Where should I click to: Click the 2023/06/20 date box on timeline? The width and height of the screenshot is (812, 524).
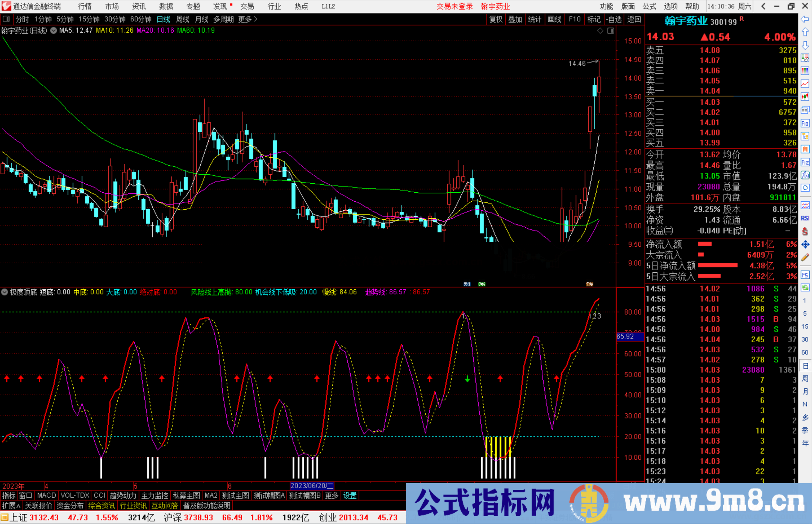311,486
